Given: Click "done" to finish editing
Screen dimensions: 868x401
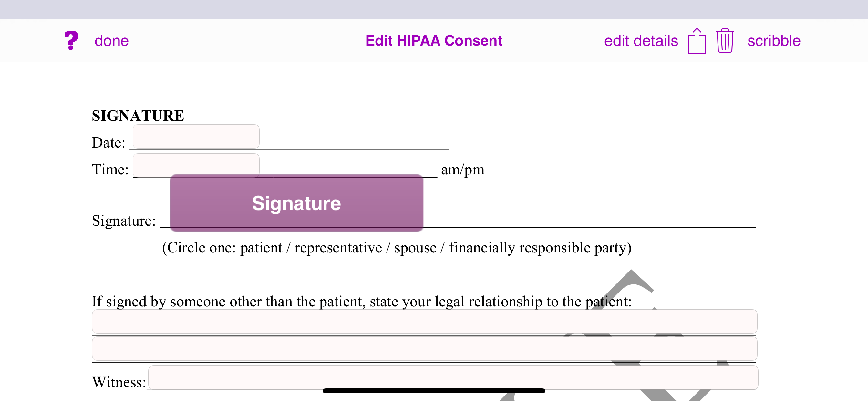Looking at the screenshot, I should pyautogui.click(x=111, y=40).
